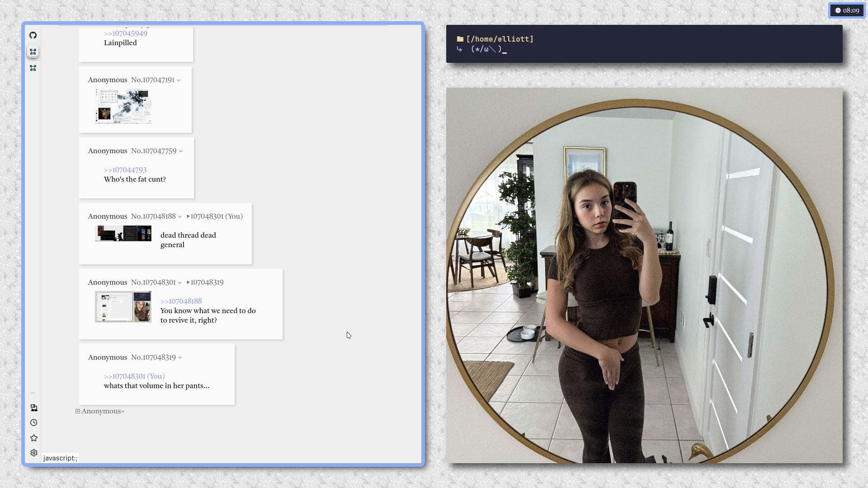
Task: Expand thumbnail in post No.107048188
Action: [123, 234]
